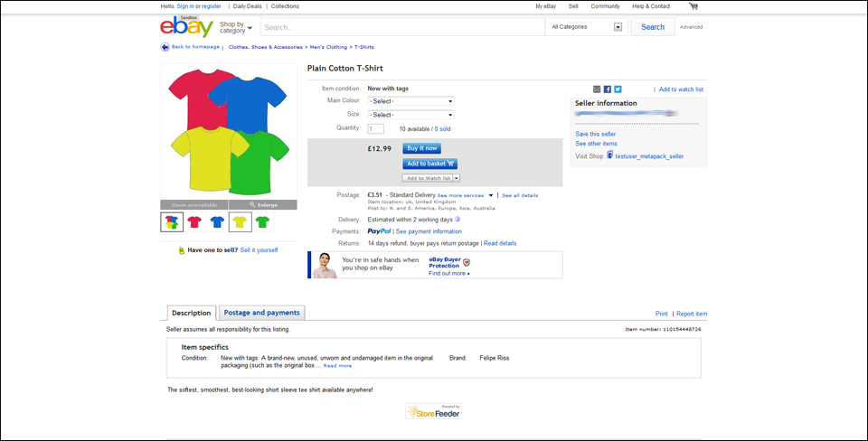This screenshot has width=868, height=441.
Task: Click delivery estimate info icon
Action: coord(458,219)
